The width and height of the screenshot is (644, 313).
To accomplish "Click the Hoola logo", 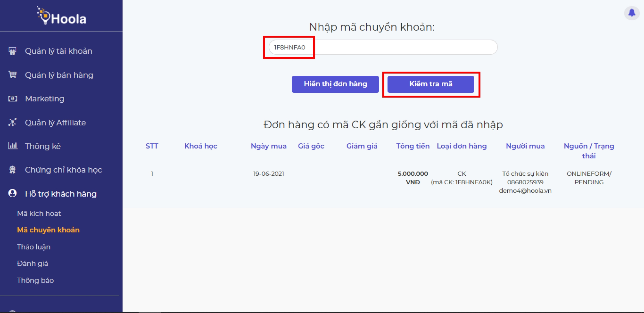I will [x=61, y=16].
